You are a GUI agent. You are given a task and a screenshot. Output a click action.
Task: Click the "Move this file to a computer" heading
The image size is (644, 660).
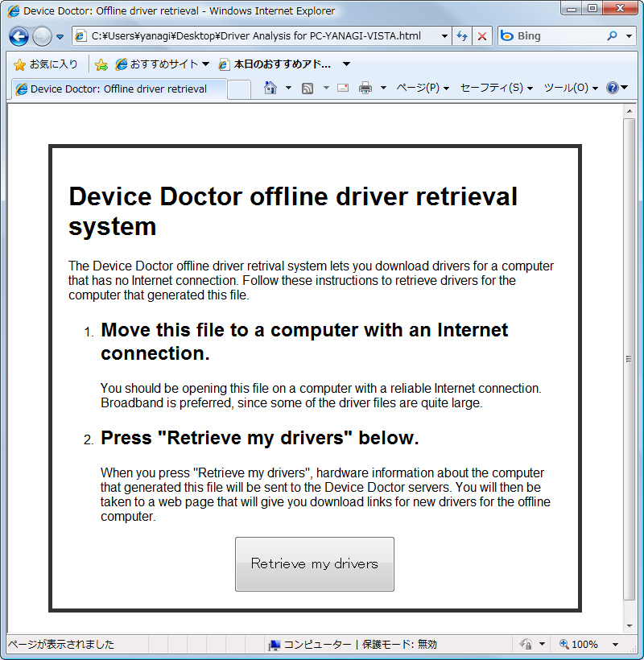click(304, 341)
